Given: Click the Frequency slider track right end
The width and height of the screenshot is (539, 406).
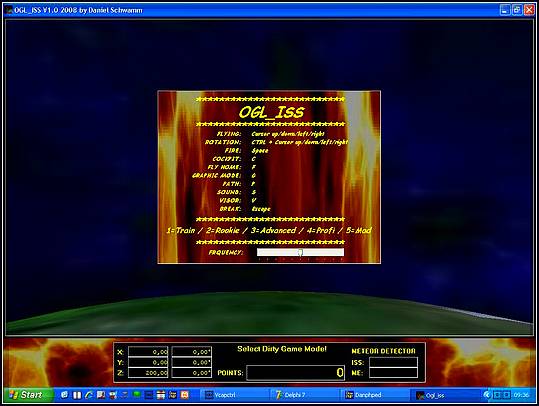Looking at the screenshot, I should click(x=342, y=253).
